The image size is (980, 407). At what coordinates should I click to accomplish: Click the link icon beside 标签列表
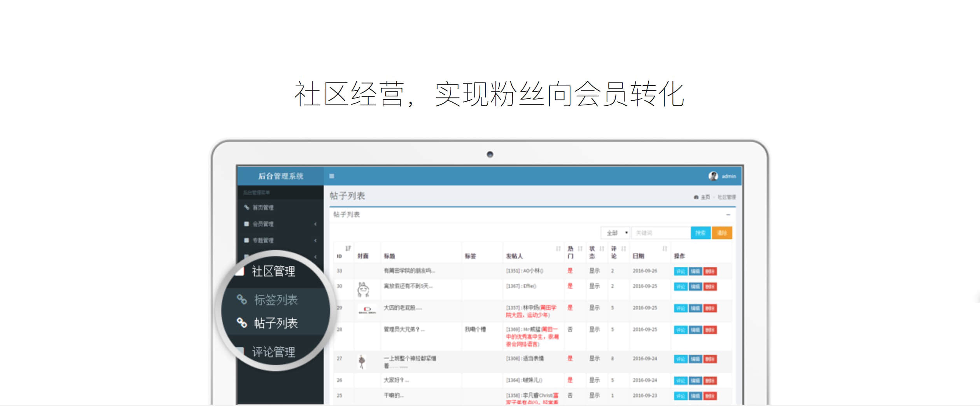coord(242,299)
